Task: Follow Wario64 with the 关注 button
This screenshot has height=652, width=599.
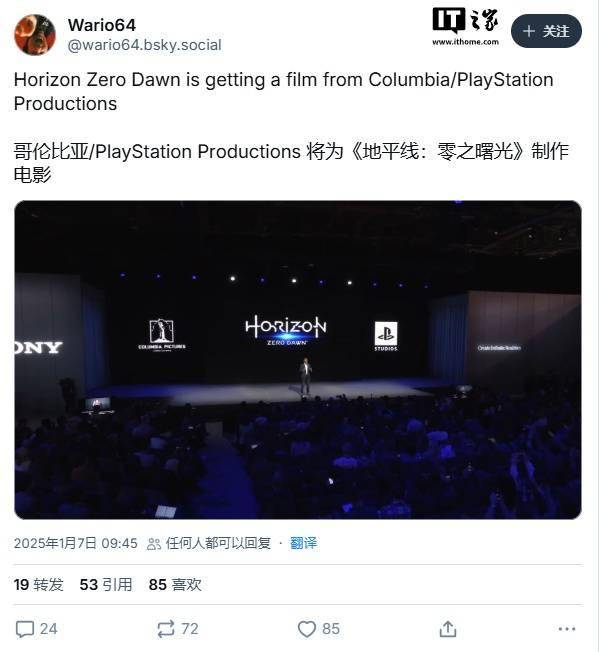Action: [546, 31]
